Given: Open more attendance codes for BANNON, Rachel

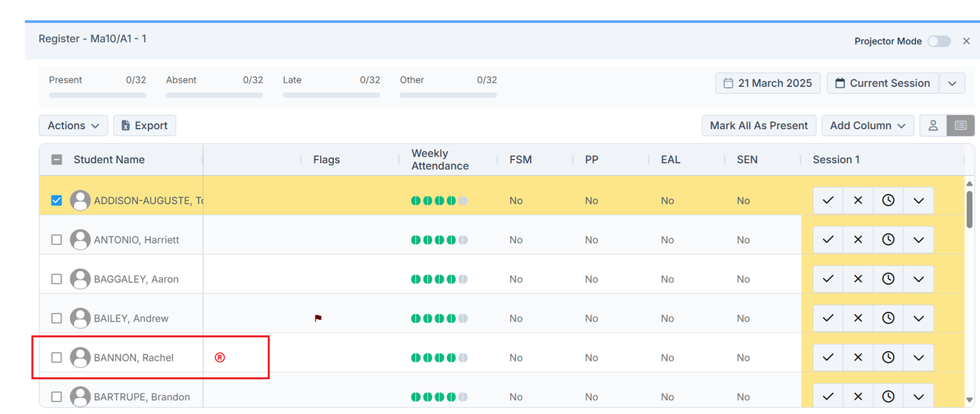Looking at the screenshot, I should point(918,358).
